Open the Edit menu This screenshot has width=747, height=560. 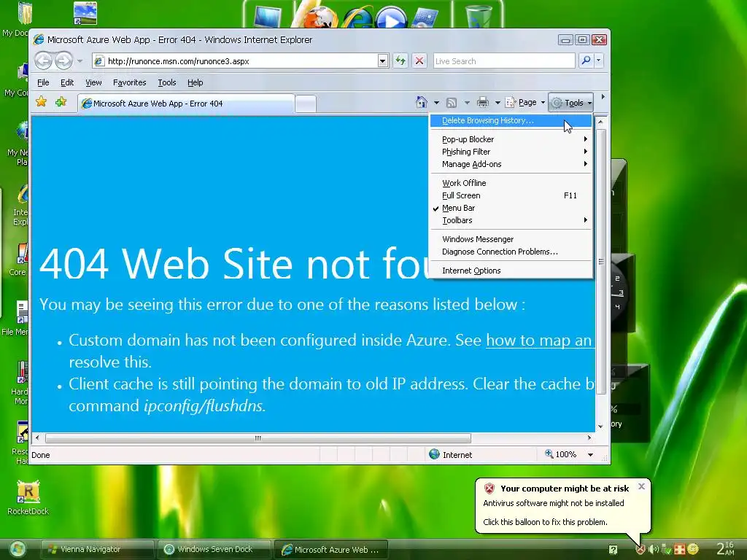[x=66, y=82]
